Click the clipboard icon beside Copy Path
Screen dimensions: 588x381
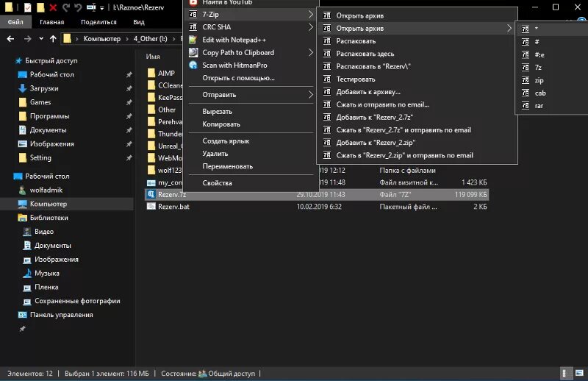pos(193,52)
